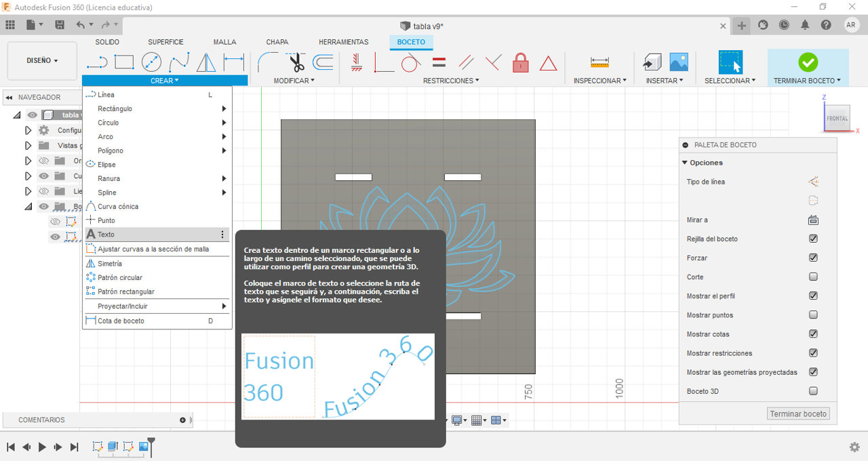Click the Save icon

coord(60,24)
